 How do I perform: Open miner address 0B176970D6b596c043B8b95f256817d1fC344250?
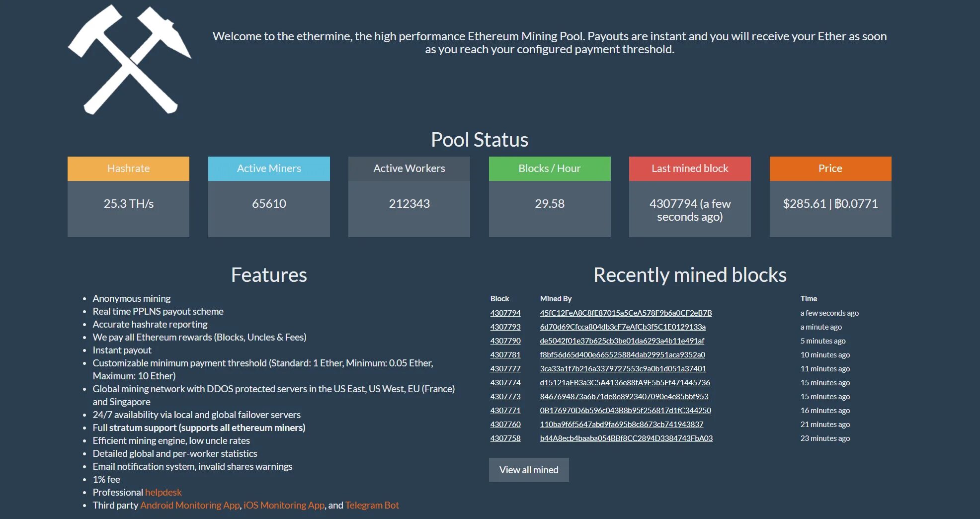[x=626, y=411]
